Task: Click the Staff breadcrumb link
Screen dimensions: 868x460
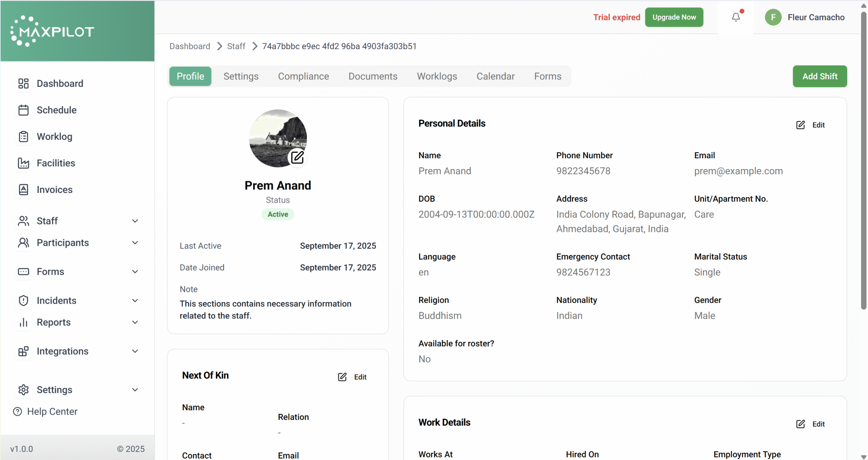Action: (236, 46)
